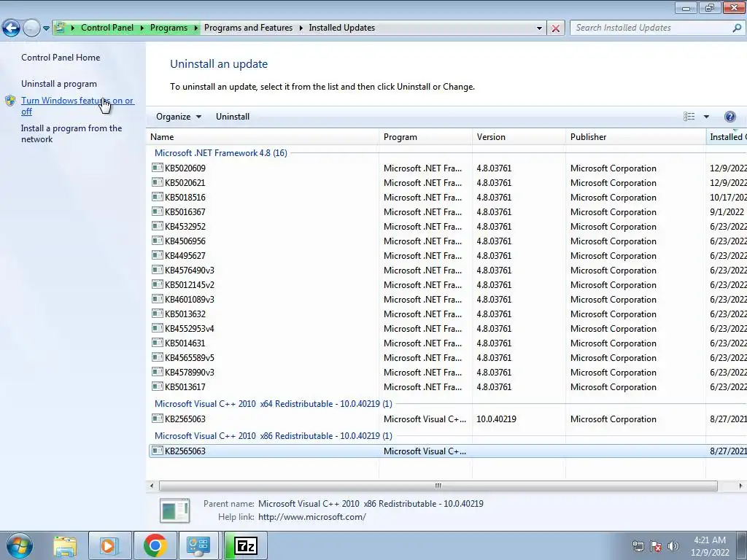Click icon of update KB4532952
The width and height of the screenshot is (747, 560).
click(158, 226)
